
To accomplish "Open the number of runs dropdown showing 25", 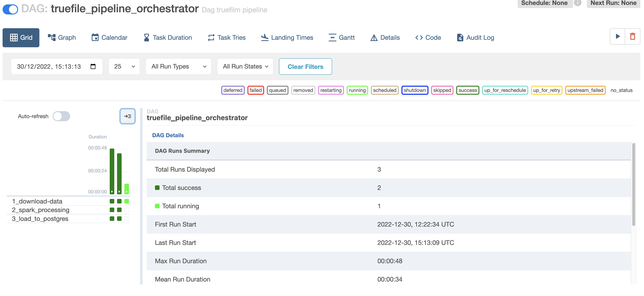I will (x=124, y=66).
